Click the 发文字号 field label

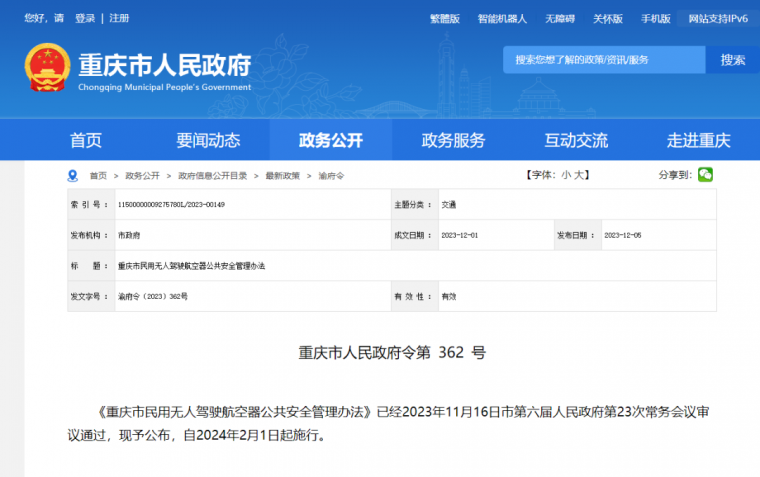[x=89, y=296]
